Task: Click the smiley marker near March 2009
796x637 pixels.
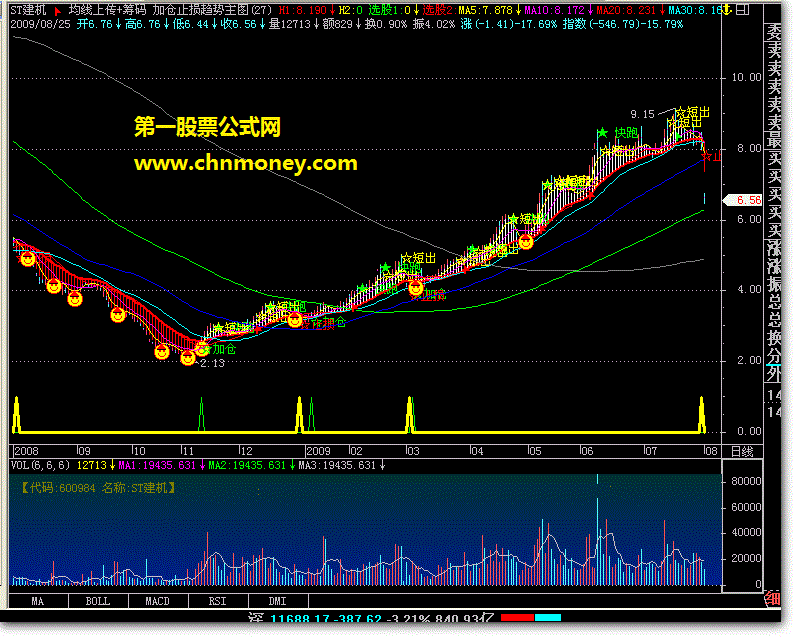Action: (416, 288)
